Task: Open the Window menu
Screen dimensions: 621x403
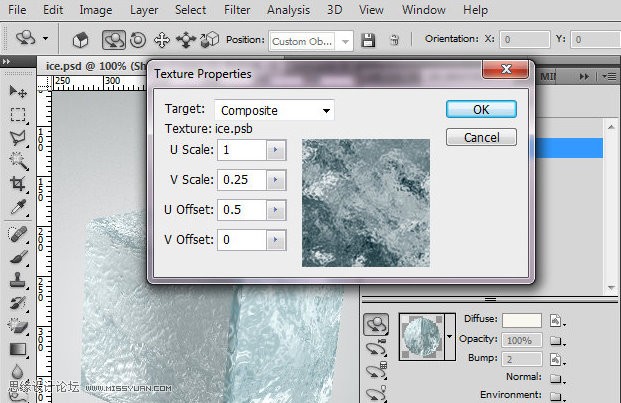Action: pyautogui.click(x=423, y=10)
